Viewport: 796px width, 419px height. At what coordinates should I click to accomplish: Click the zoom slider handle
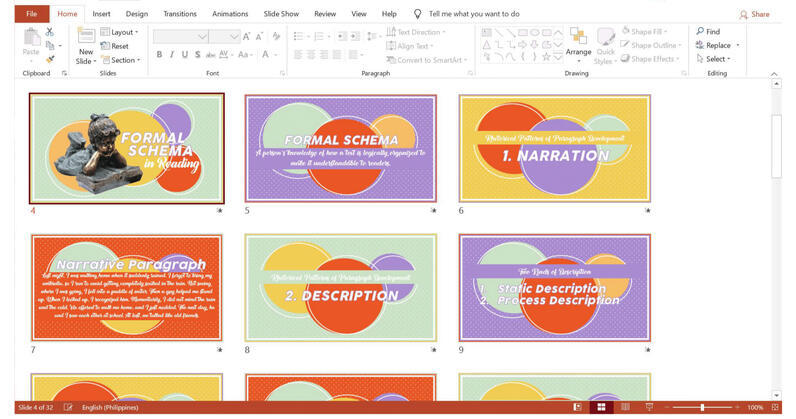pyautogui.click(x=703, y=407)
